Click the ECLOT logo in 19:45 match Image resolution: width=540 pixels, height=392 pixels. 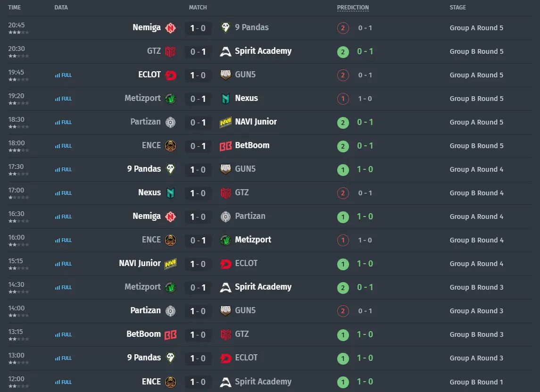(170, 75)
